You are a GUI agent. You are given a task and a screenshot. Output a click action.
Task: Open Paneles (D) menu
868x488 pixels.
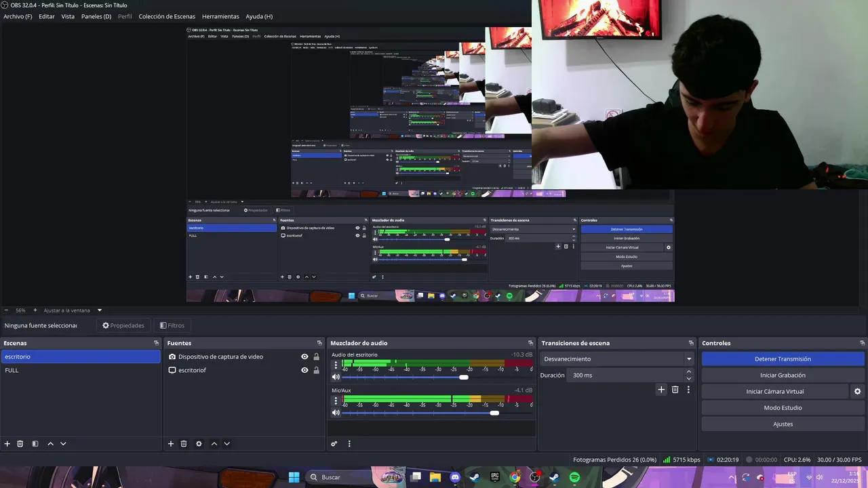(x=96, y=16)
